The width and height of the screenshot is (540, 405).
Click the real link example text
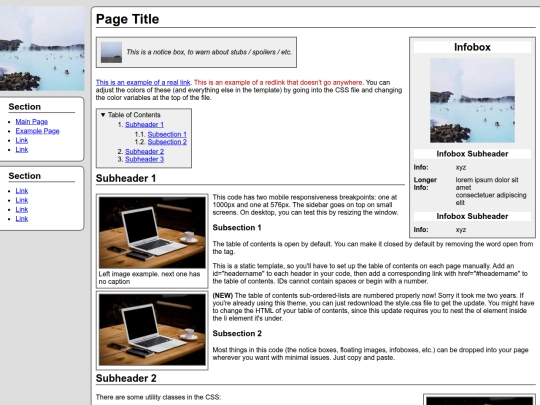[x=143, y=82]
